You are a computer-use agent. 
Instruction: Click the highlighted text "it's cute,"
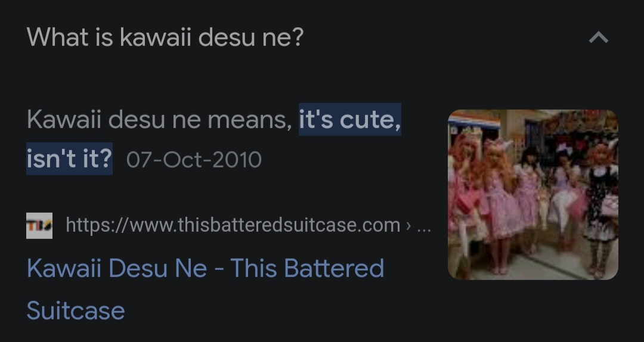(350, 120)
